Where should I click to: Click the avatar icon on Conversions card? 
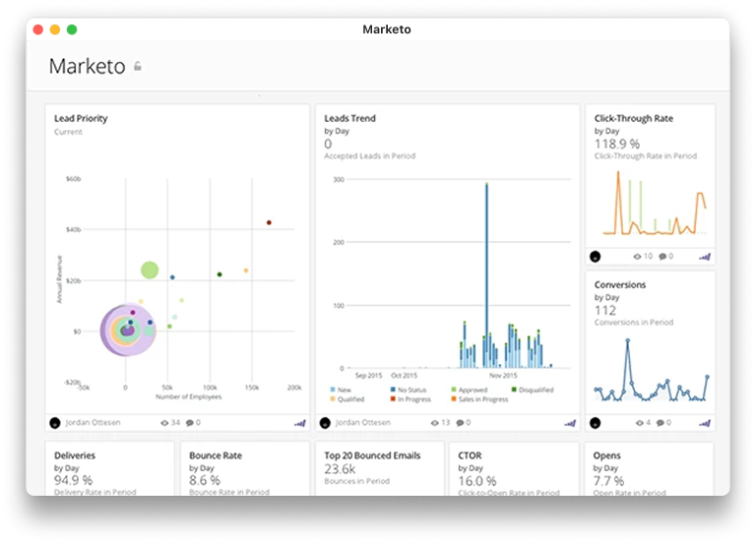pos(596,423)
